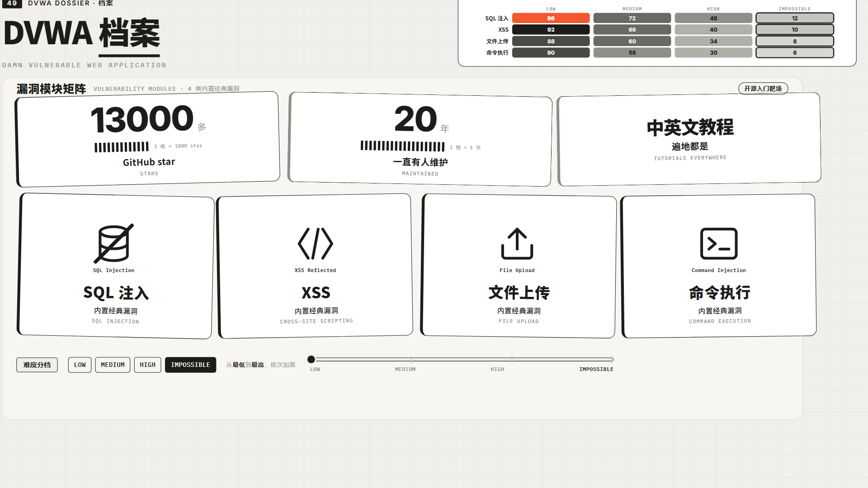Viewport: 868px width, 488px height.
Task: Click the SQL 注入 LOW cell 96
Action: [551, 18]
